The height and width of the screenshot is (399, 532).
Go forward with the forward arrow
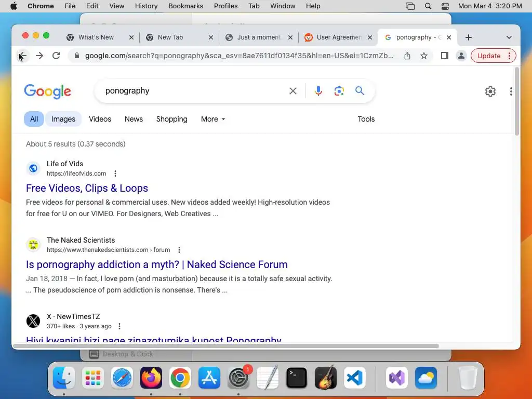tap(39, 56)
